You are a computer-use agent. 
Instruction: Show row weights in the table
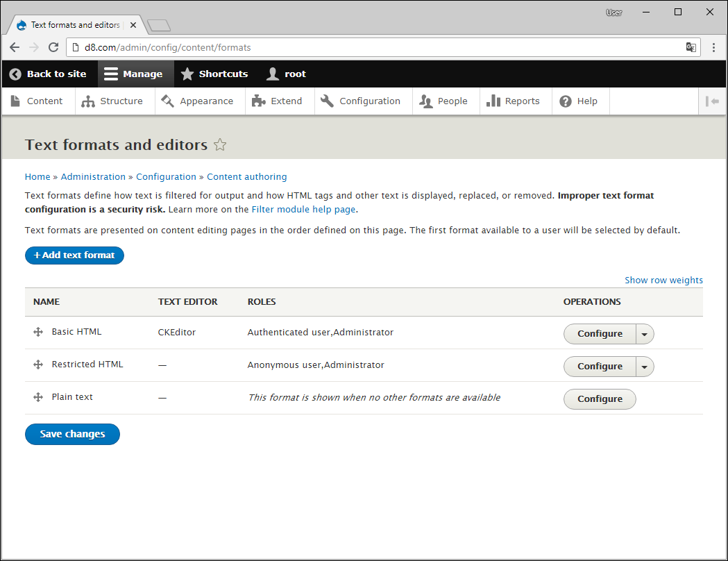(x=663, y=280)
